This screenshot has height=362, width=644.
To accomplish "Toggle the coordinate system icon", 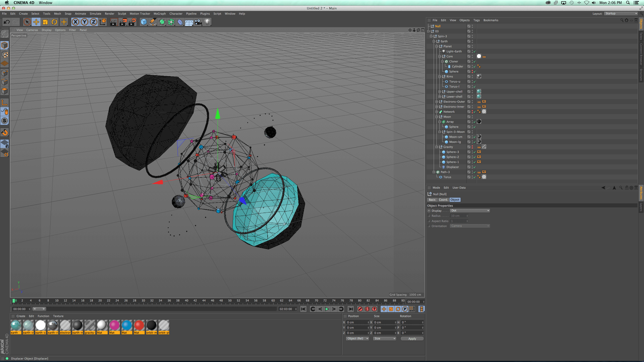I will [x=103, y=22].
